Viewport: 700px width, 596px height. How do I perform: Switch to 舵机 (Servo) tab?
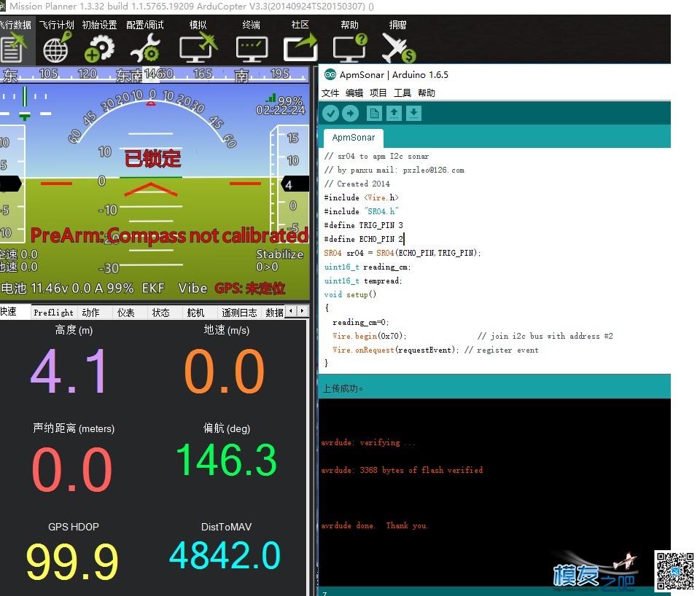(x=195, y=313)
